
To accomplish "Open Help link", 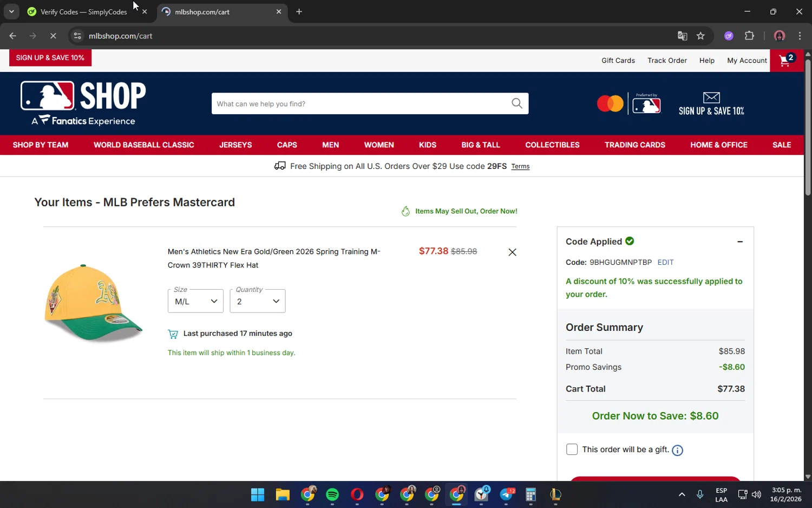I will (x=706, y=61).
